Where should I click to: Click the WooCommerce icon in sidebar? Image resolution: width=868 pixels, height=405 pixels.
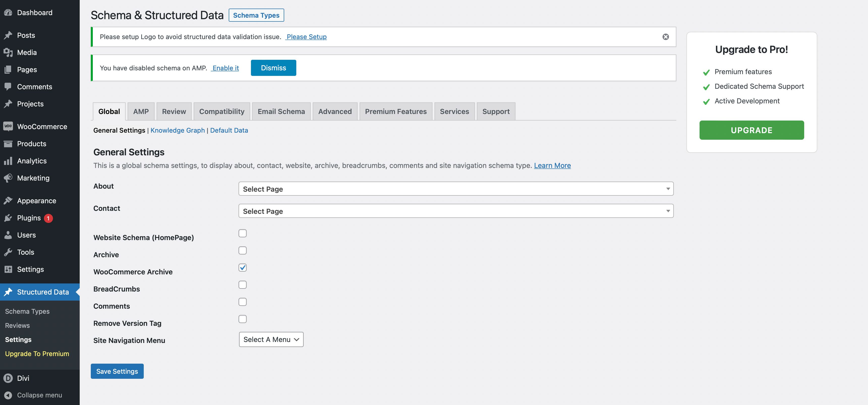pyautogui.click(x=8, y=126)
